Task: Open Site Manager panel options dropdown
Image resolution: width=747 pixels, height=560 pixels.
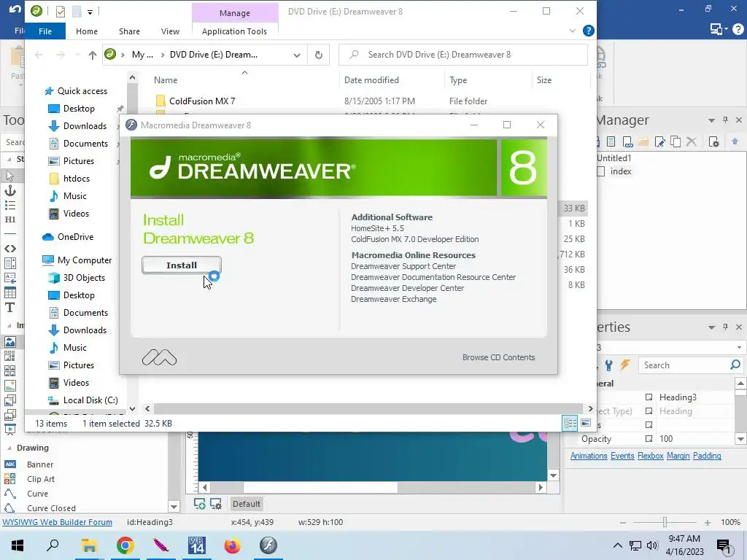Action: pos(711,120)
